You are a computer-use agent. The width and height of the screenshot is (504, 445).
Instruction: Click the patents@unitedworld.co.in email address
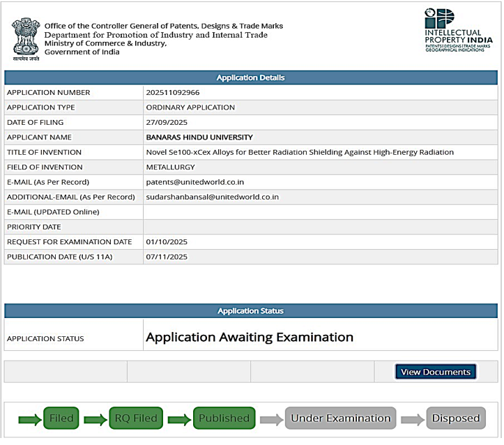click(x=194, y=182)
